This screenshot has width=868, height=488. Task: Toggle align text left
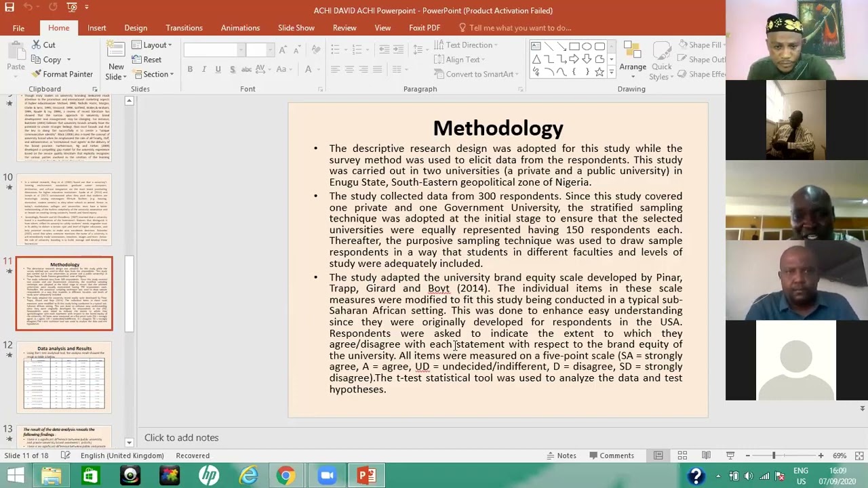click(x=335, y=69)
